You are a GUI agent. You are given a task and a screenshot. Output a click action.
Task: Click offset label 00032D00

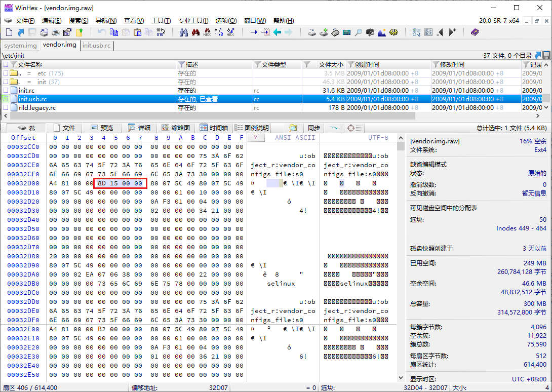pos(23,183)
